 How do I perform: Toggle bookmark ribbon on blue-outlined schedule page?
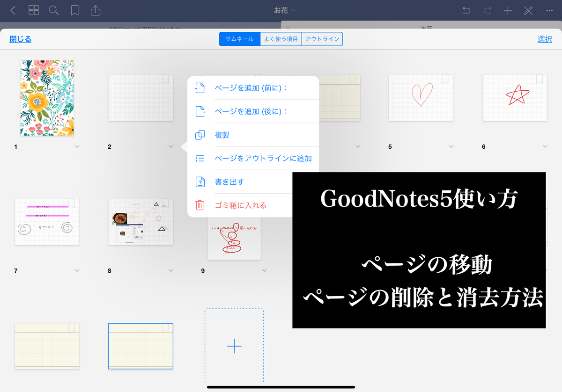click(165, 327)
